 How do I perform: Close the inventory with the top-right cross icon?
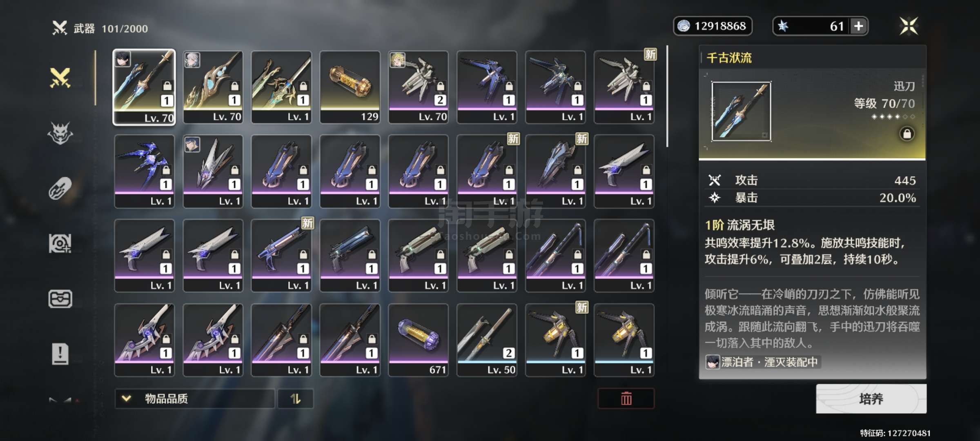(x=909, y=26)
